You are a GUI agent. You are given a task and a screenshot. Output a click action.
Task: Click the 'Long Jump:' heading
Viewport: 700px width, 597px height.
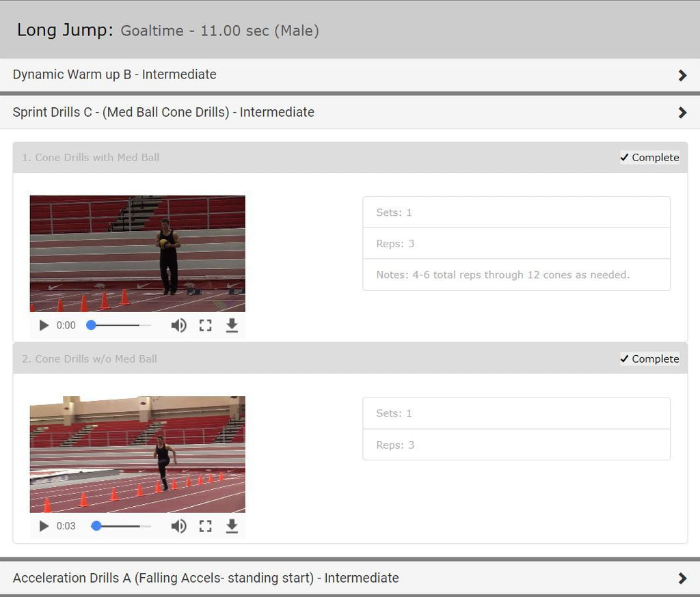pyautogui.click(x=65, y=30)
